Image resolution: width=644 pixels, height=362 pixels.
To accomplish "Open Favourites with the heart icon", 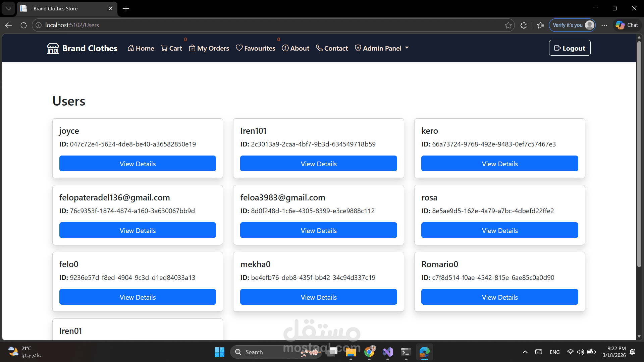I will tap(255, 48).
